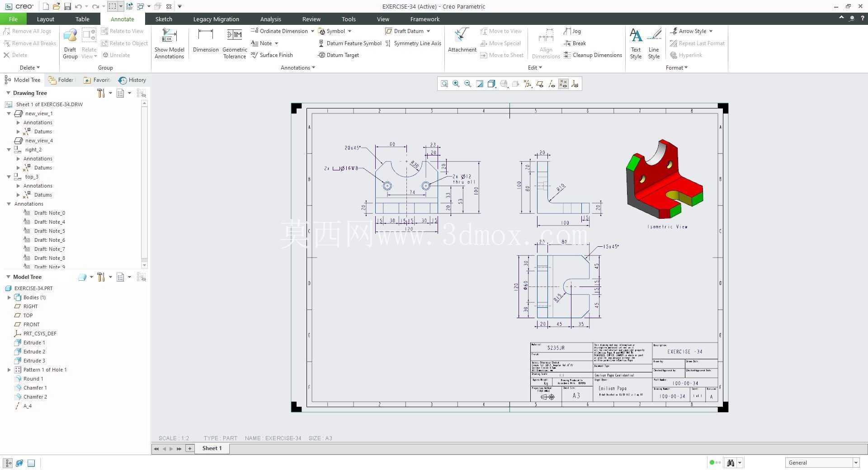Click the Jog tool

(572, 31)
